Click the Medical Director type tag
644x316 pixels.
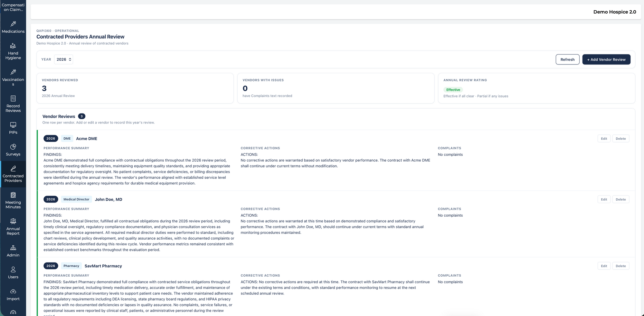pos(76,200)
